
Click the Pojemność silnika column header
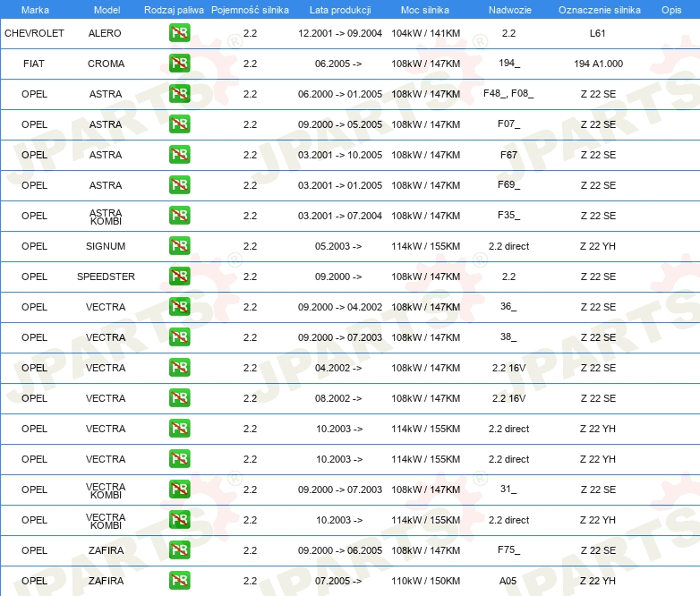(250, 10)
